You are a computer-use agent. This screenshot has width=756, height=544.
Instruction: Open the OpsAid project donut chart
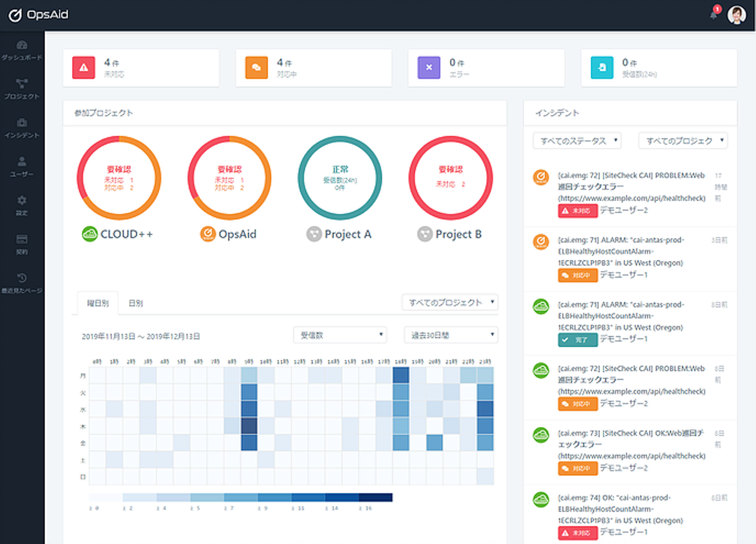click(229, 177)
